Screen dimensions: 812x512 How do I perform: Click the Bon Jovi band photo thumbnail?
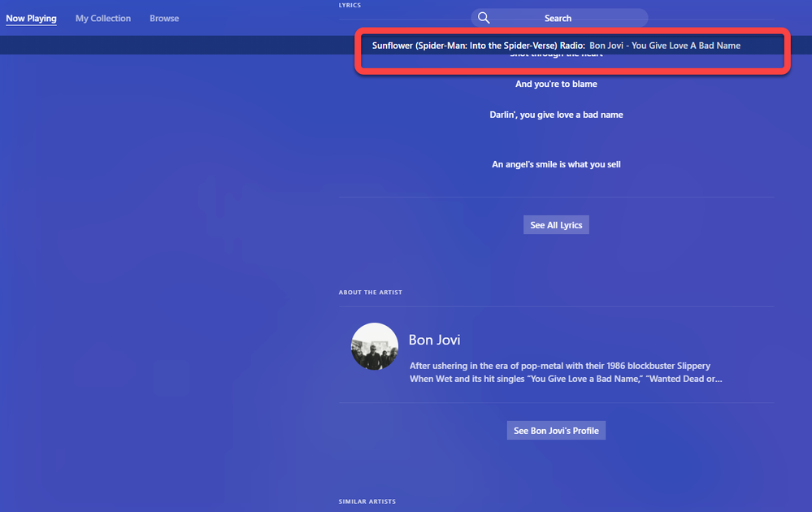pyautogui.click(x=375, y=346)
